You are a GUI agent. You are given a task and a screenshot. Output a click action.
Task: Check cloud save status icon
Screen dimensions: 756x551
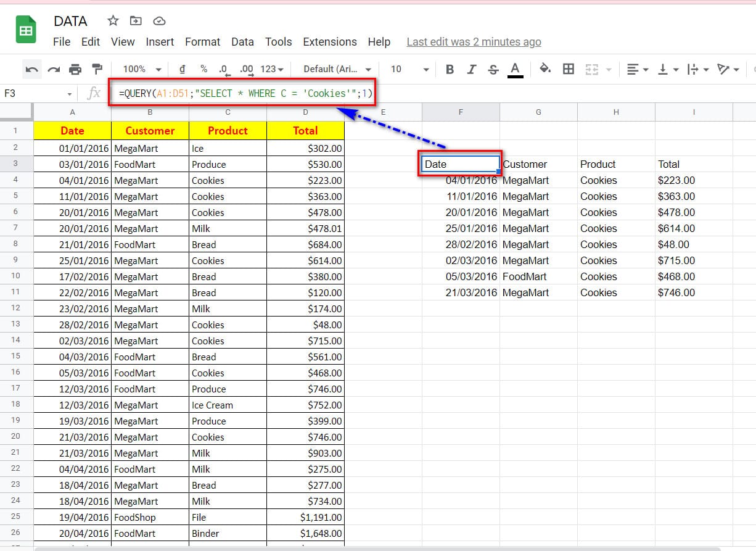(x=159, y=21)
